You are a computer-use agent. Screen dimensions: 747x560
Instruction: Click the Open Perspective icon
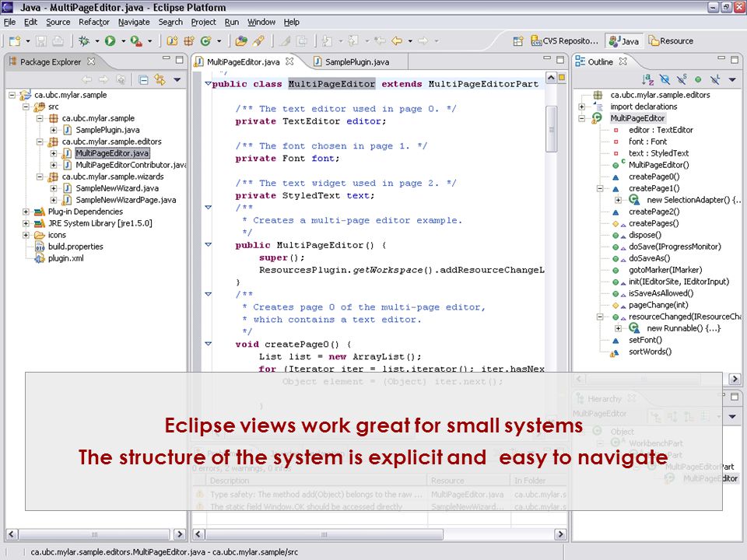coord(518,41)
